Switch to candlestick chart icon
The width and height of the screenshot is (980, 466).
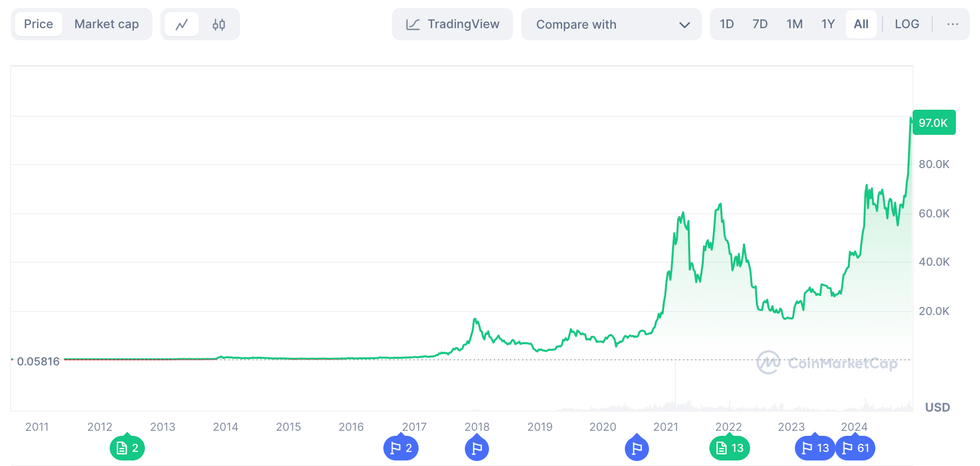(219, 24)
